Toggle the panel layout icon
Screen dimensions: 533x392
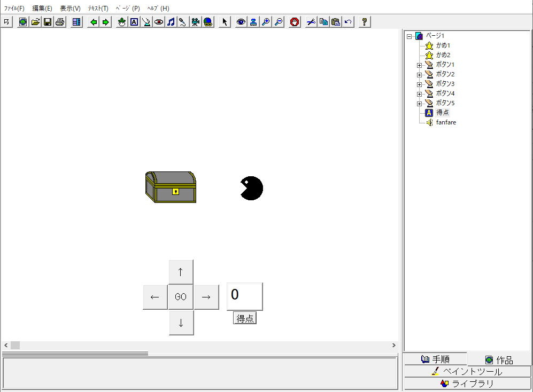click(x=76, y=22)
